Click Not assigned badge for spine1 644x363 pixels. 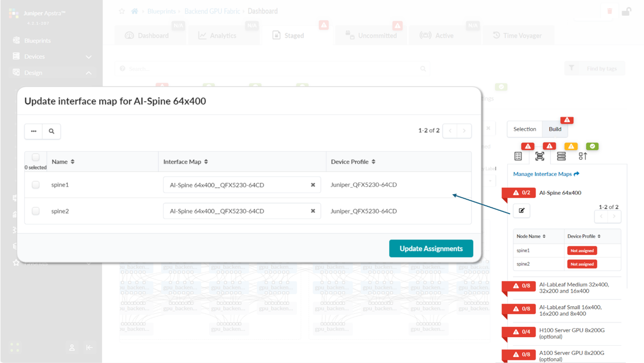pos(582,250)
